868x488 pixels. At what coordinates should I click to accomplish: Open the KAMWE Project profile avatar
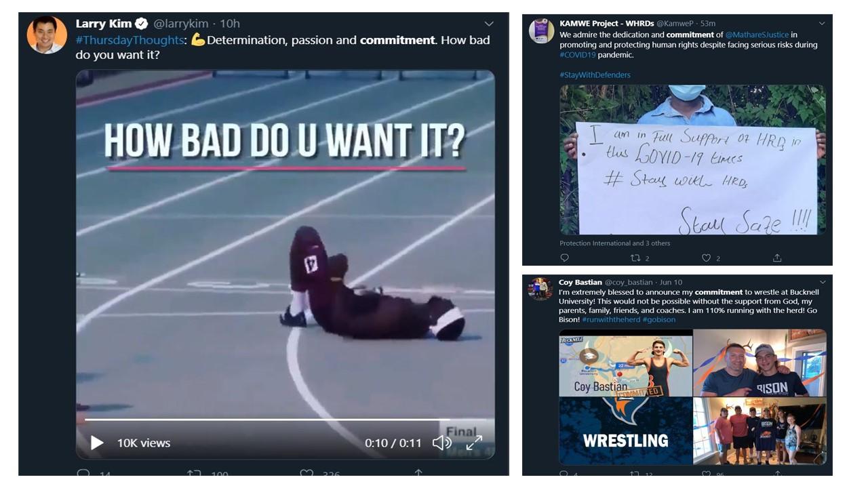click(541, 31)
